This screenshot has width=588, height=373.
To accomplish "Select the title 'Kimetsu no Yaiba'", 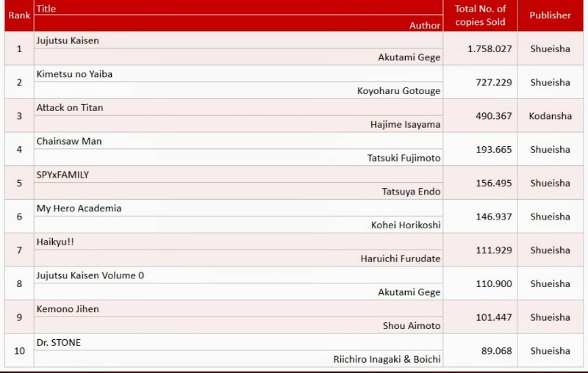I will (x=74, y=74).
